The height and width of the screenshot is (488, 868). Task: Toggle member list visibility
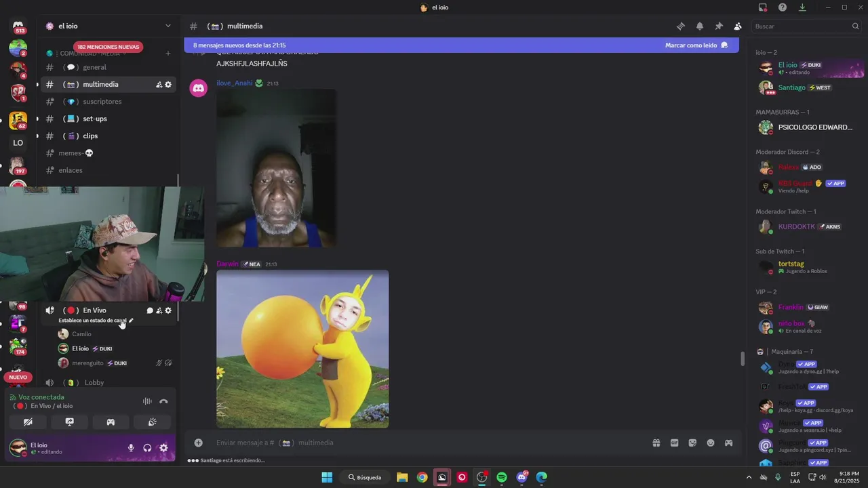tap(737, 26)
